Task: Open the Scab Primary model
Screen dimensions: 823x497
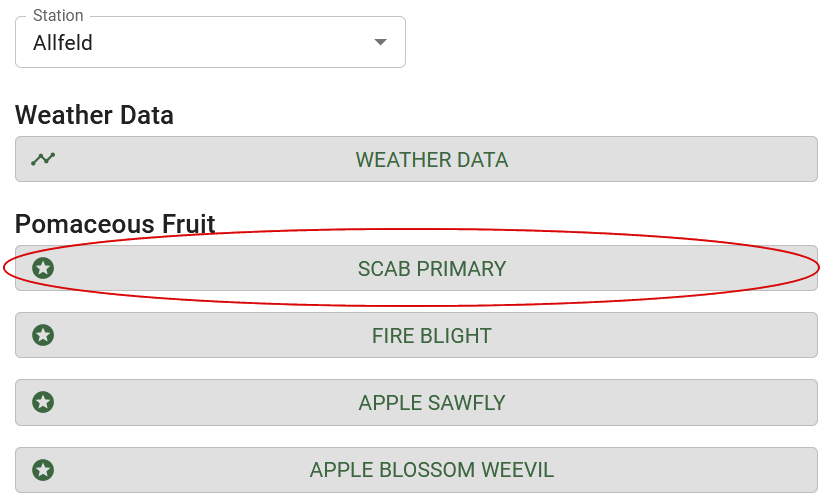Action: 416,268
